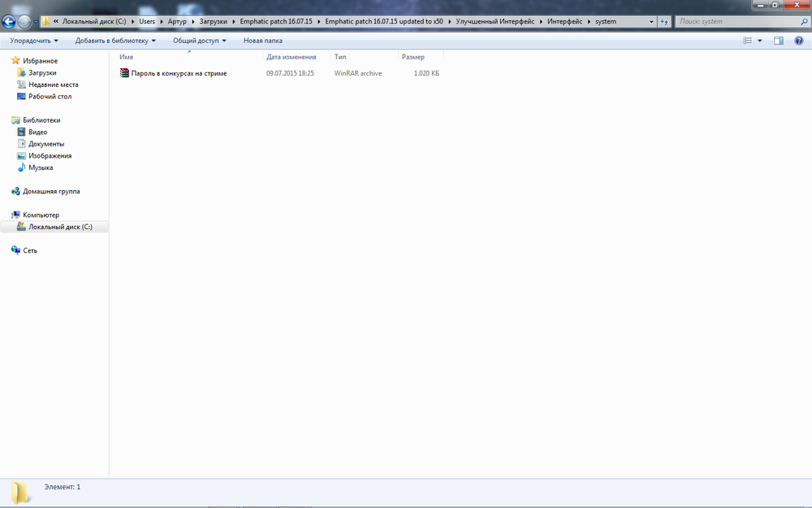
Task: Sort by the Дата изменения column header
Action: click(x=291, y=57)
